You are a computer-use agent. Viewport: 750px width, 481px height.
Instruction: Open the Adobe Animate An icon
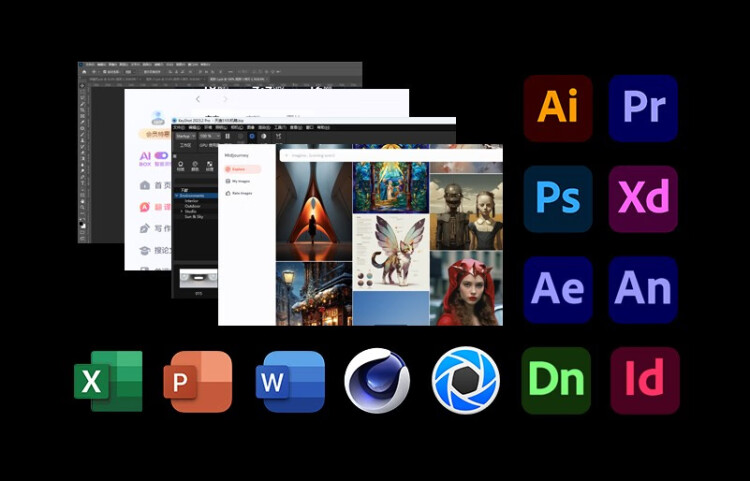pyautogui.click(x=643, y=290)
